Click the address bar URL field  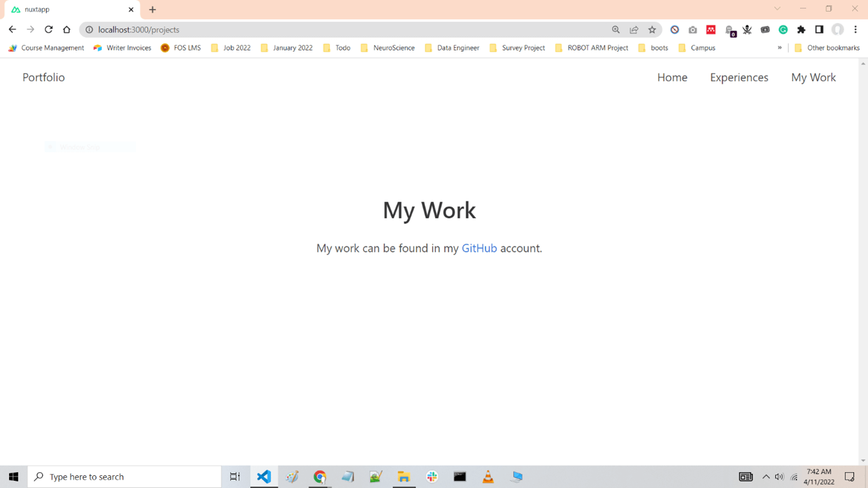tap(303, 30)
